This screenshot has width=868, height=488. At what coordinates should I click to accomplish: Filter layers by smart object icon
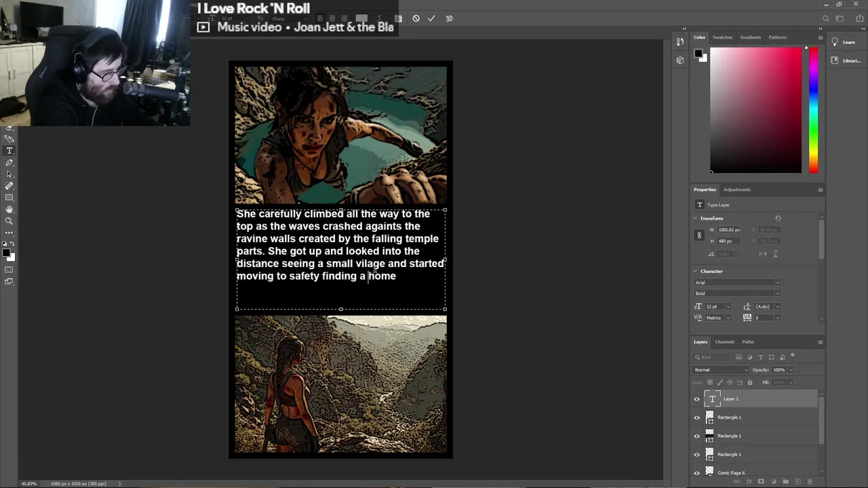tap(783, 357)
